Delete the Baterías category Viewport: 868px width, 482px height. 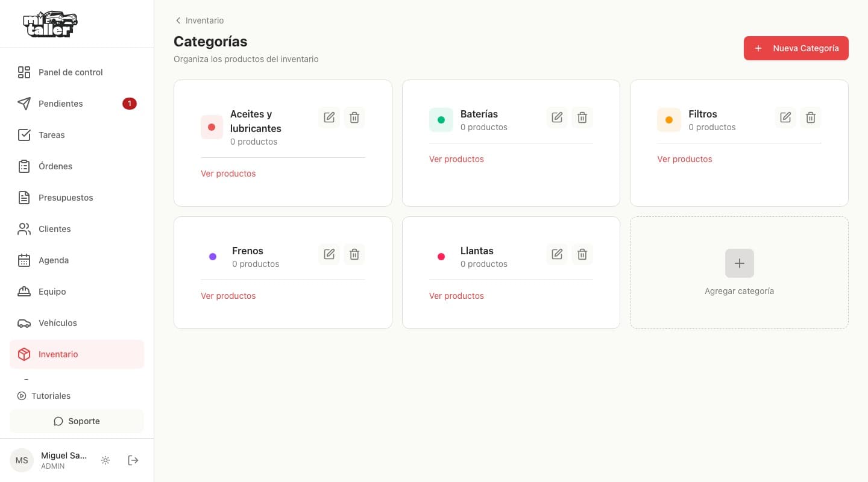tap(582, 117)
